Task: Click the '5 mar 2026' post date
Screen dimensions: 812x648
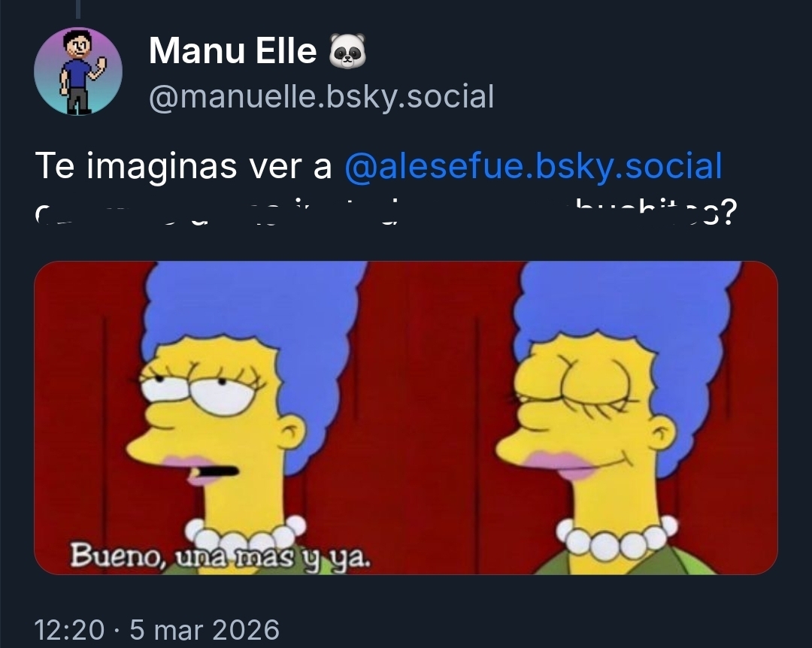Action: pos(204,630)
